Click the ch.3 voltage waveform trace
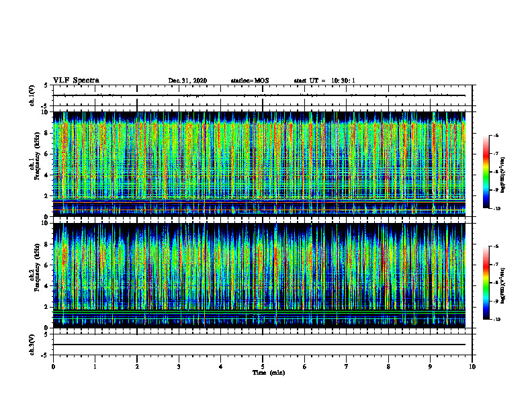532x411 pixels. (x=259, y=345)
